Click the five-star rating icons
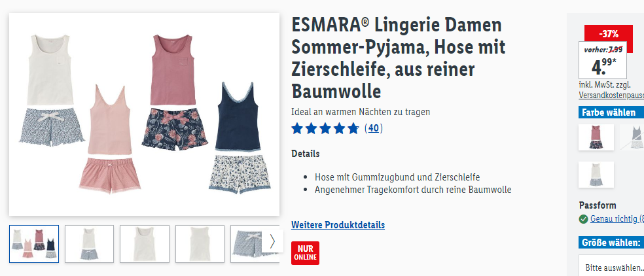Viewport: 644px width, 276px height. [325, 129]
